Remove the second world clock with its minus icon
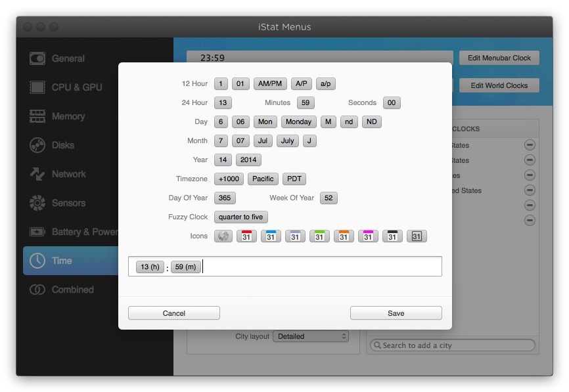The image size is (569, 392). pyautogui.click(x=530, y=160)
